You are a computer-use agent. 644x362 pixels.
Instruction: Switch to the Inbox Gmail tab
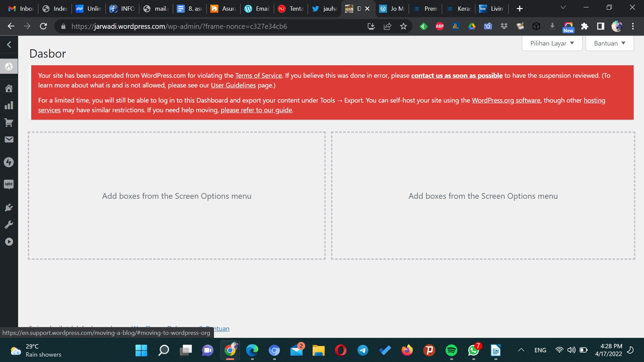tap(21, 9)
